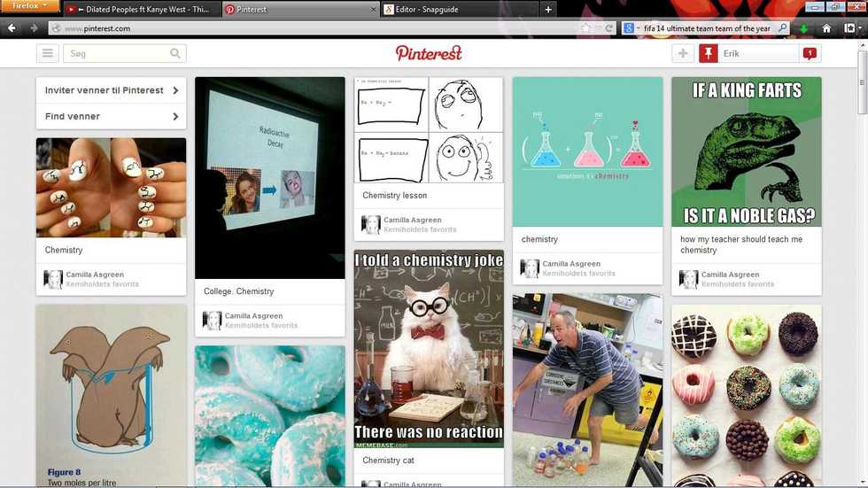Open the Chemistry cat meme pin
This screenshot has width=868, height=488.
pos(429,349)
